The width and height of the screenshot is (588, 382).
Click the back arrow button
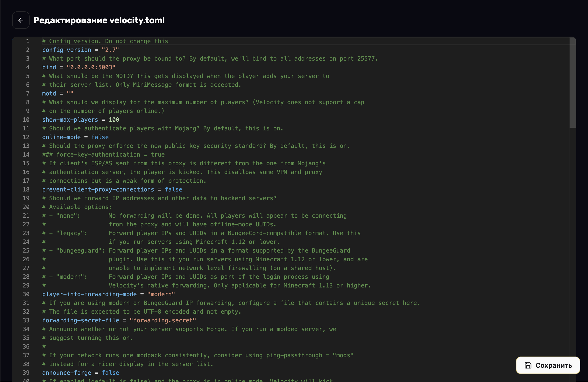pos(21,20)
